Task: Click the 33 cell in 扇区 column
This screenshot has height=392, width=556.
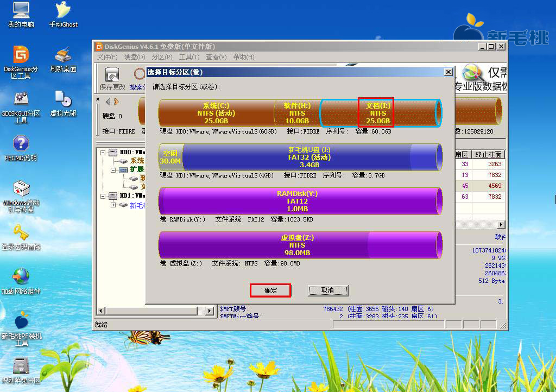Action: tap(465, 164)
